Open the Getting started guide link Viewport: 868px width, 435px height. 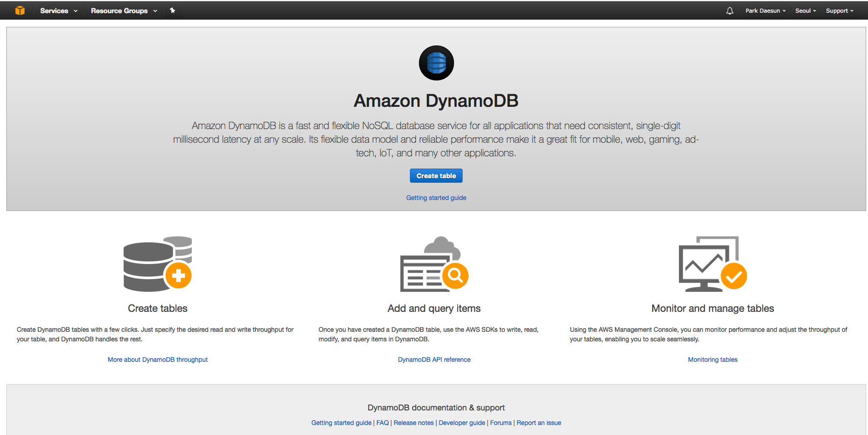tap(436, 197)
